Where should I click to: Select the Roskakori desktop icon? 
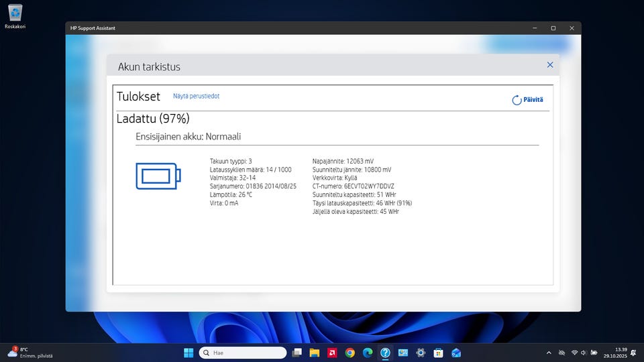[x=15, y=16]
